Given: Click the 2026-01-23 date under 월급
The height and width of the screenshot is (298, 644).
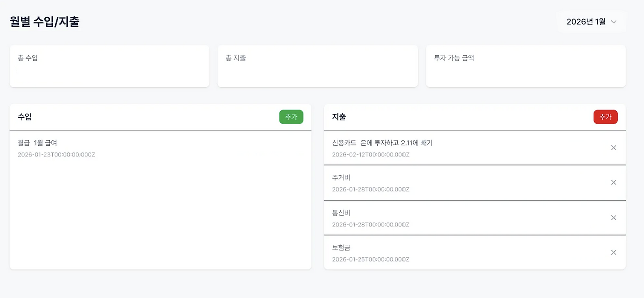Looking at the screenshot, I should coord(56,155).
